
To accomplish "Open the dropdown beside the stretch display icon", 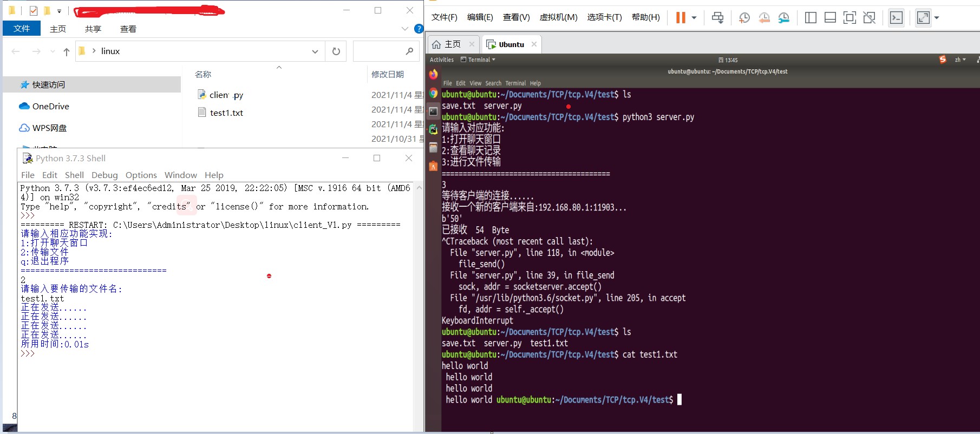I will [937, 17].
